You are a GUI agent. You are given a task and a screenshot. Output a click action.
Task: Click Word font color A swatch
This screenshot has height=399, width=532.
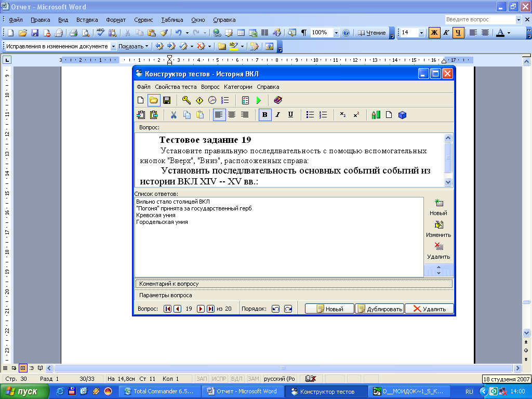coord(500,33)
